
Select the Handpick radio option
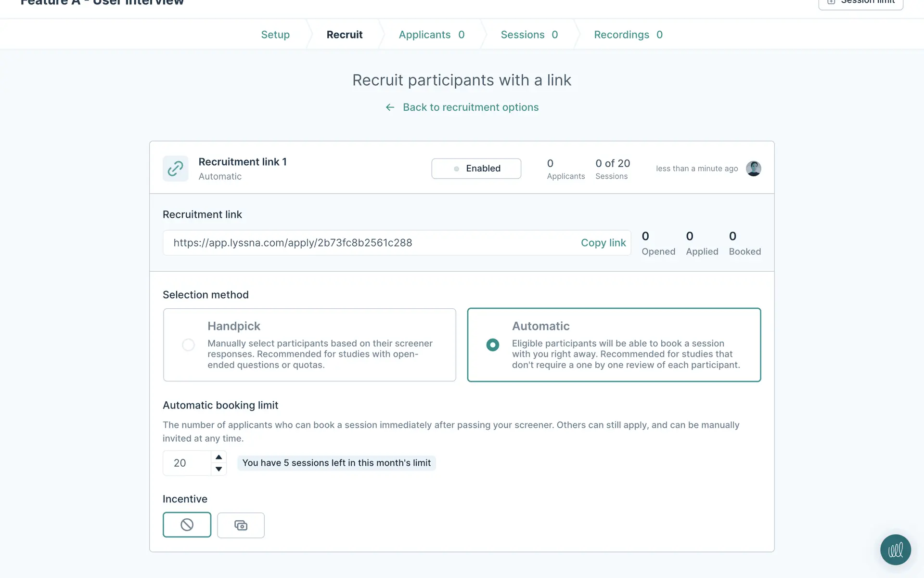[x=188, y=345]
